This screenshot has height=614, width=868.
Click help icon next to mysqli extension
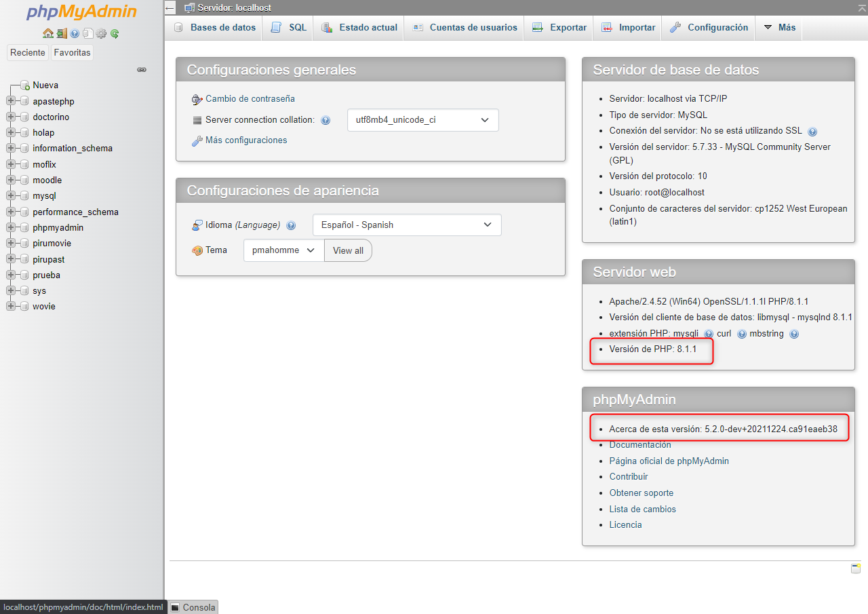coord(709,334)
